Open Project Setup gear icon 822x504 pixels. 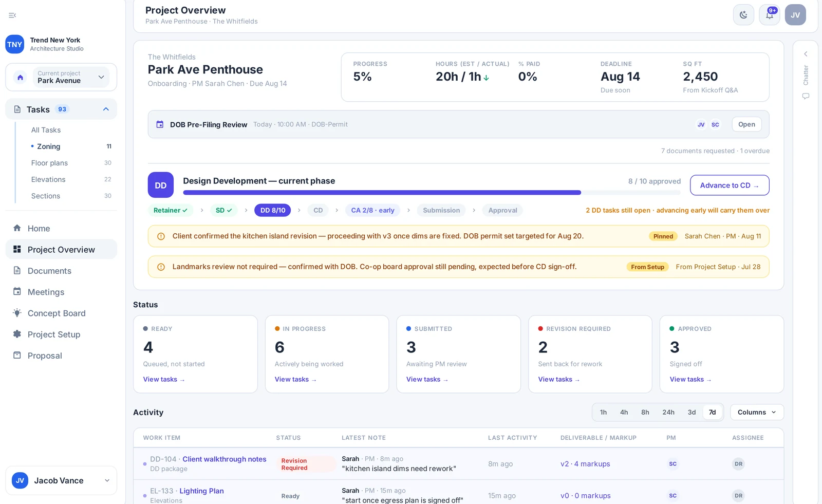click(x=17, y=334)
